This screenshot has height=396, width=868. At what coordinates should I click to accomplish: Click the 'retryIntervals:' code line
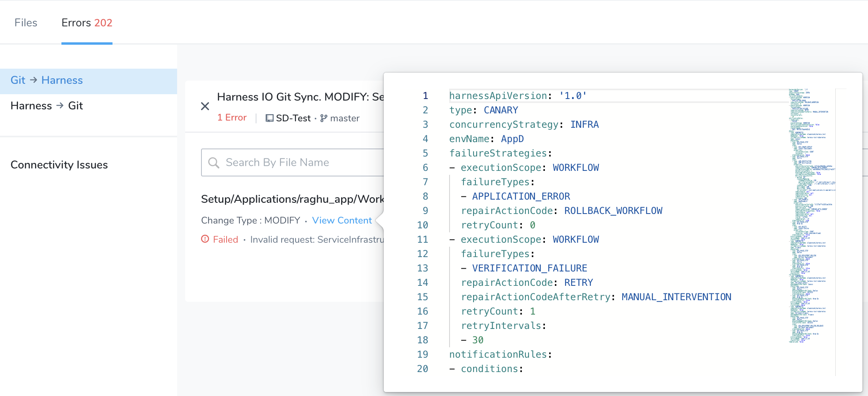tap(503, 326)
